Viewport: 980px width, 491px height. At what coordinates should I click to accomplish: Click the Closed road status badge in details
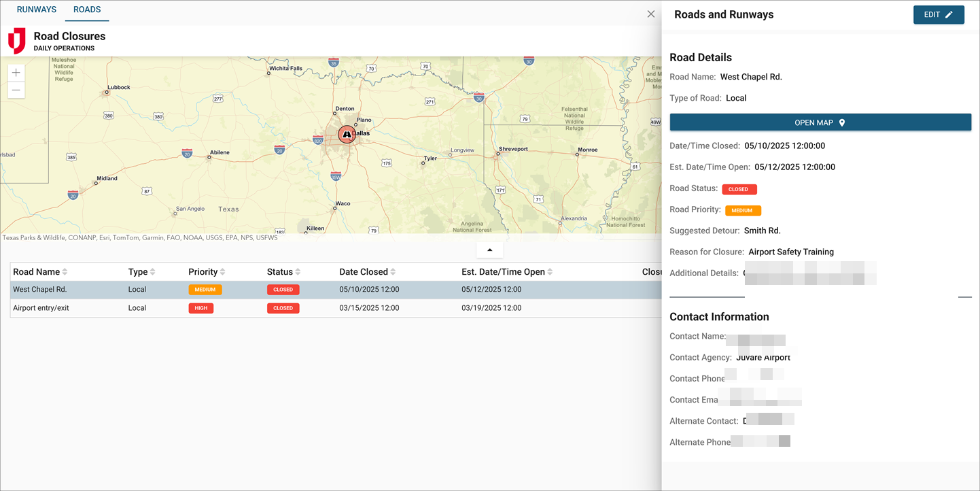tap(739, 189)
